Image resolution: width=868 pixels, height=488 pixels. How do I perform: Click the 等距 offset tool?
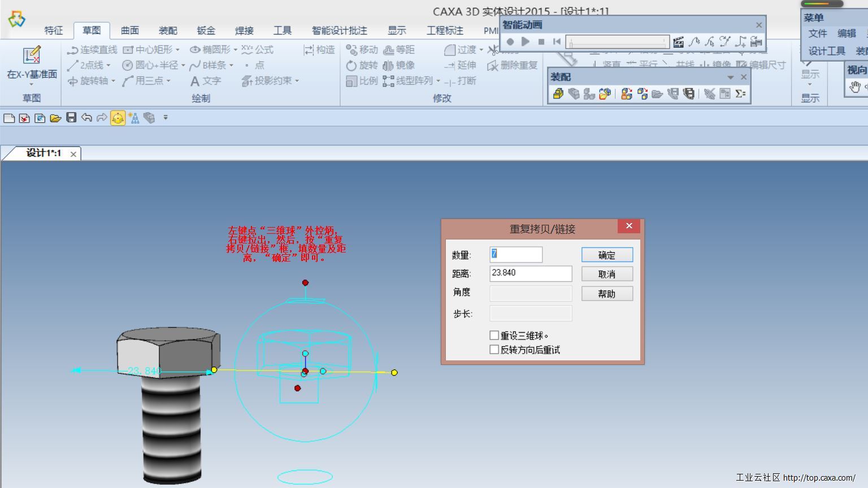tap(399, 50)
